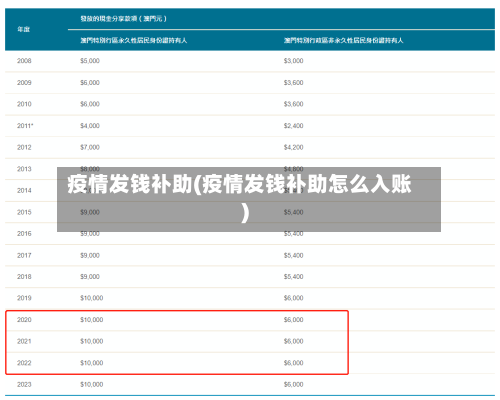Select the $6,000 non-permanent amount for 2023

[294, 384]
